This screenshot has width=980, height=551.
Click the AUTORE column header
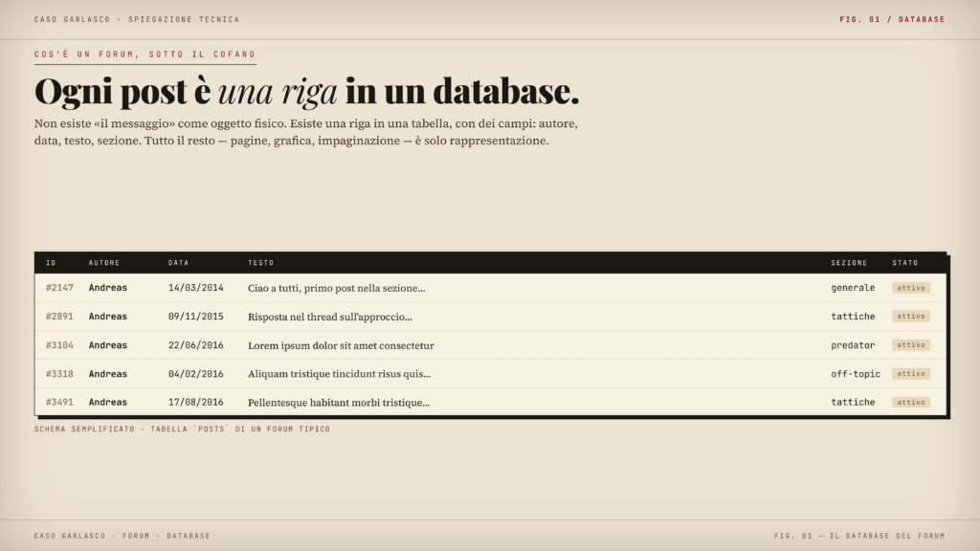pos(103,263)
